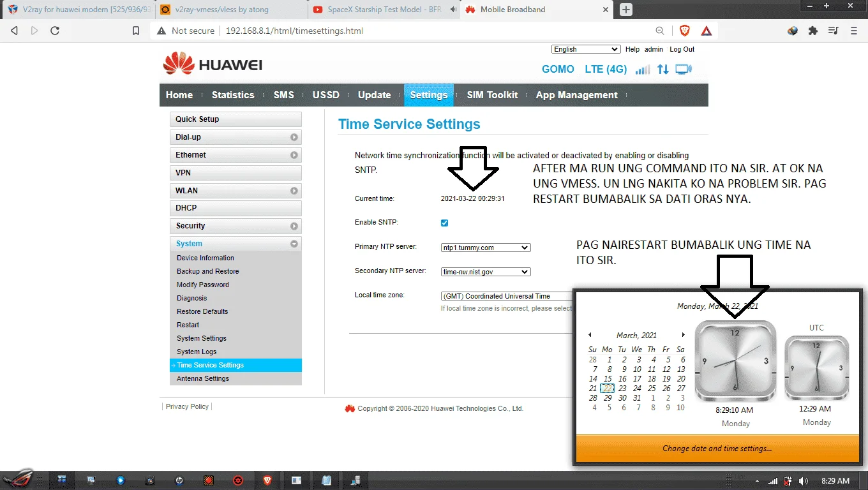Screen dimensions: 868x490
Task: Expand the Security sidebar section
Action: [236, 226]
